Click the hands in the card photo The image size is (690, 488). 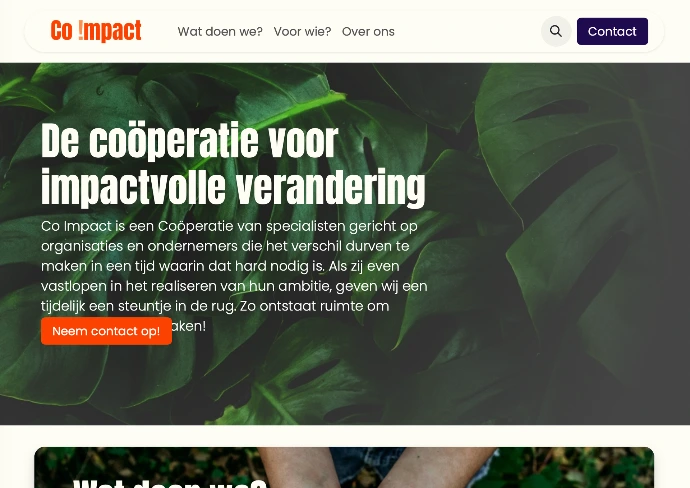[378, 467]
